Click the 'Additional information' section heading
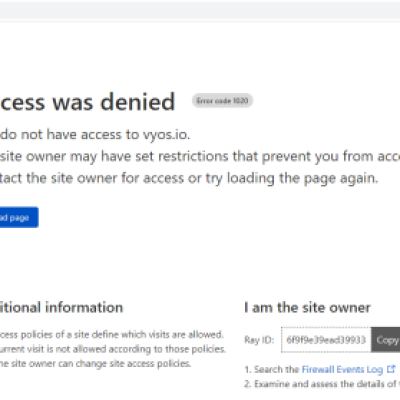Viewport: 400px width, 400px height. pos(61,307)
